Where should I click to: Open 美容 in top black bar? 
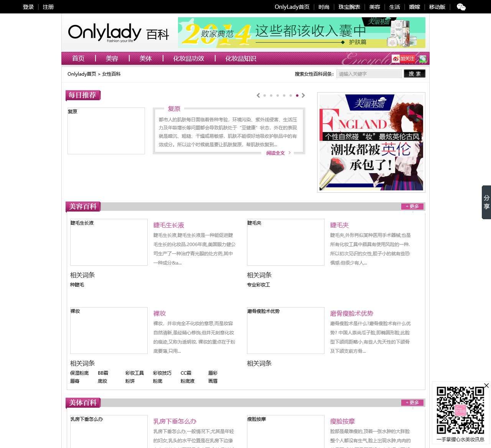(x=375, y=7)
